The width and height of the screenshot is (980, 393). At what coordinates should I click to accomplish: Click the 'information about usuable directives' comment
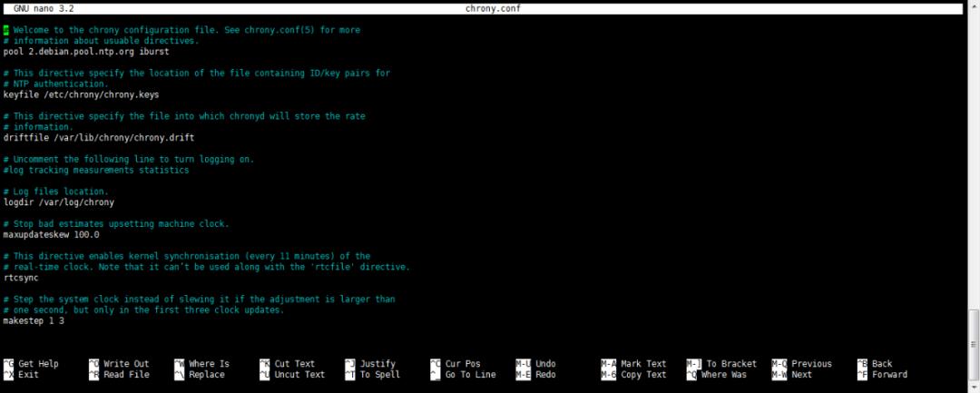tap(102, 41)
